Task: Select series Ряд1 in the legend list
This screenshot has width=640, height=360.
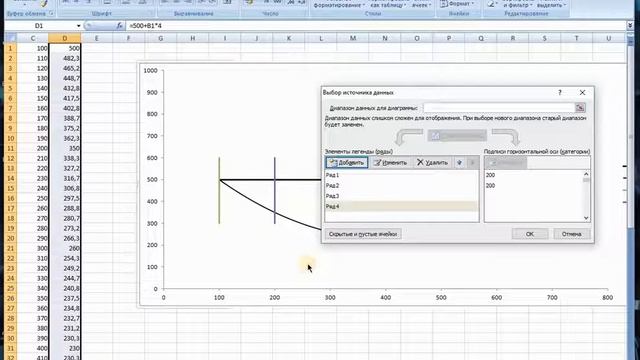Action: [x=402, y=175]
